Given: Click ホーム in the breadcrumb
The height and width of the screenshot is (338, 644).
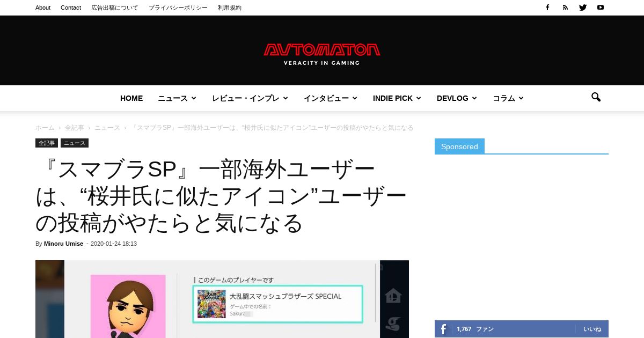Looking at the screenshot, I should [45, 128].
